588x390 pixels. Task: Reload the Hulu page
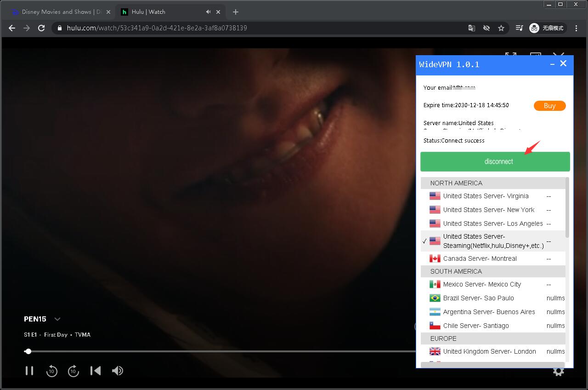coord(41,28)
